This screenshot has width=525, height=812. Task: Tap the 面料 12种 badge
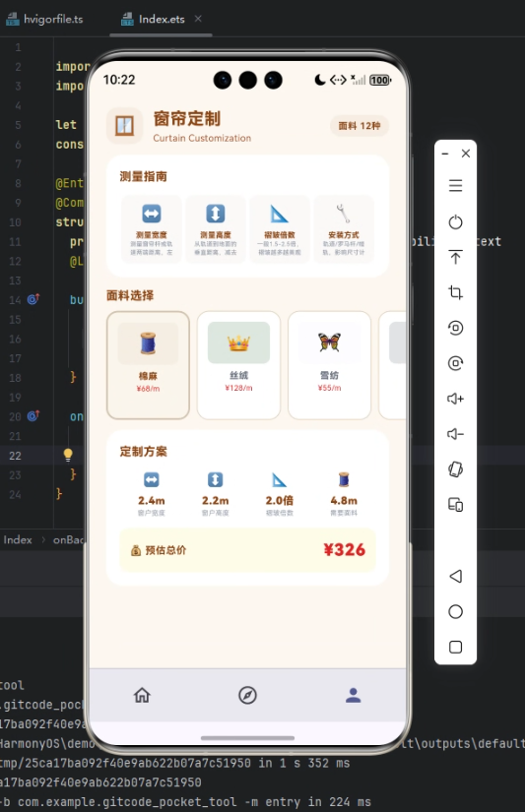click(360, 126)
